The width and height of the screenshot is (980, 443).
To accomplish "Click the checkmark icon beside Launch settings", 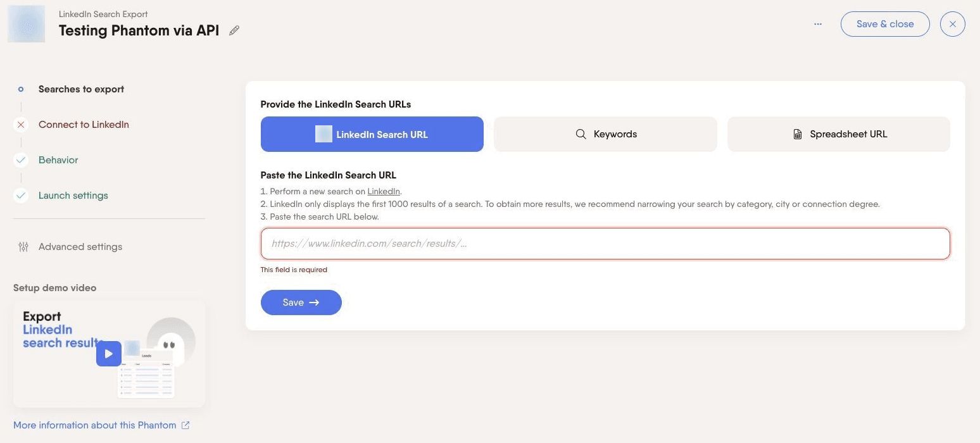I will (x=21, y=196).
